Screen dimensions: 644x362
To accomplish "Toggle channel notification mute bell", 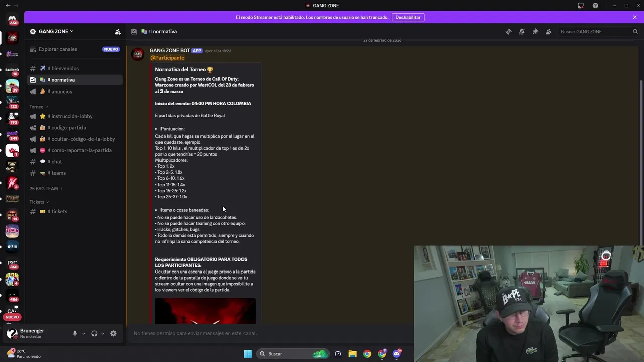I will click(522, 31).
